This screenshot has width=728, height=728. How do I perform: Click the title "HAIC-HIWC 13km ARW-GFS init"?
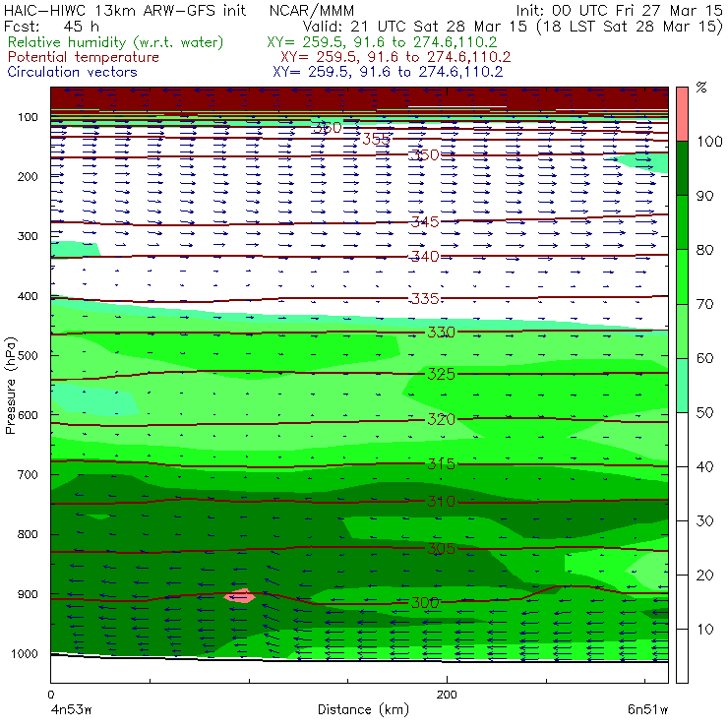(x=125, y=10)
